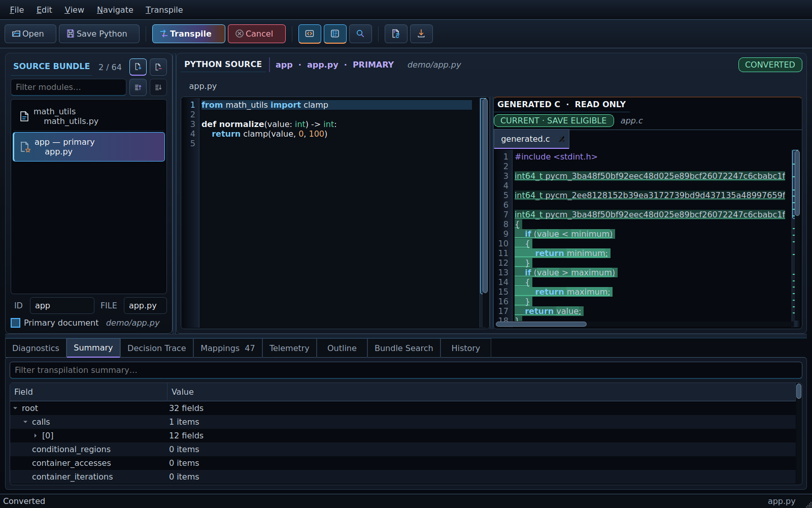This screenshot has height=508, width=812.
Task: Toggle the side panel list toolbar icon
Action: [x=335, y=34]
